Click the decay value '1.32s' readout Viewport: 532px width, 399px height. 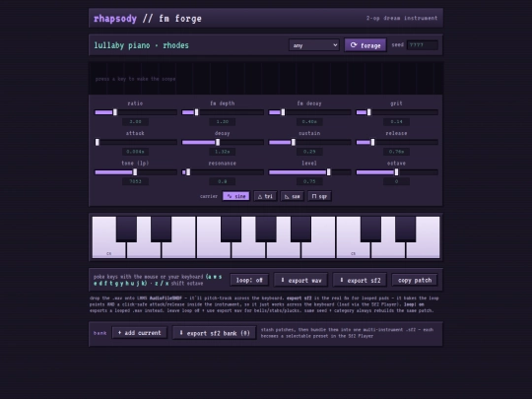click(x=223, y=152)
